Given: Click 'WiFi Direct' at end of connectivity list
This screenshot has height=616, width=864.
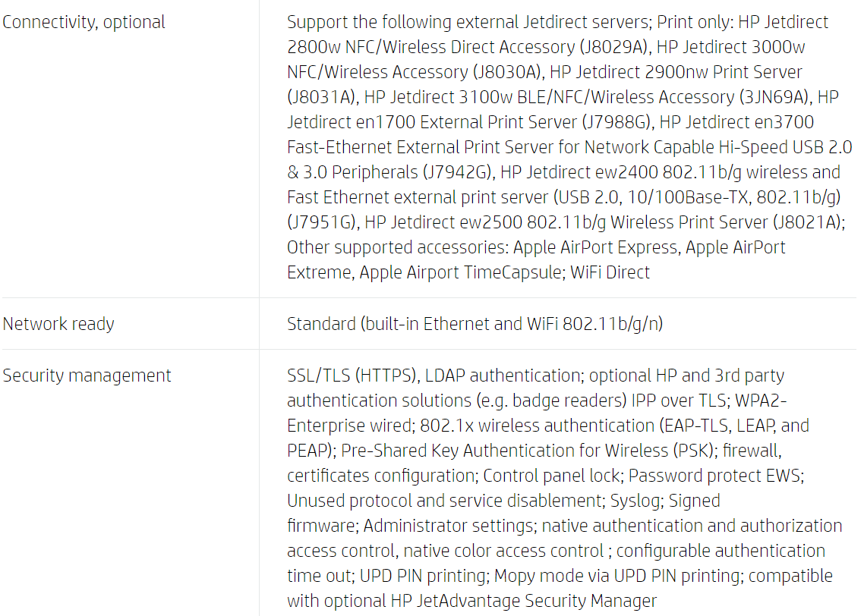Looking at the screenshot, I should pyautogui.click(x=610, y=272).
